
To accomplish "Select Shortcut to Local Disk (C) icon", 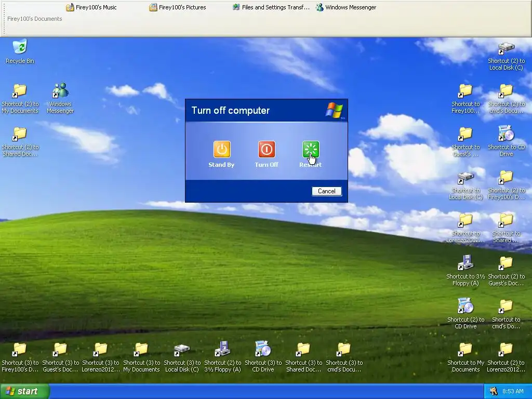I will point(465,185).
